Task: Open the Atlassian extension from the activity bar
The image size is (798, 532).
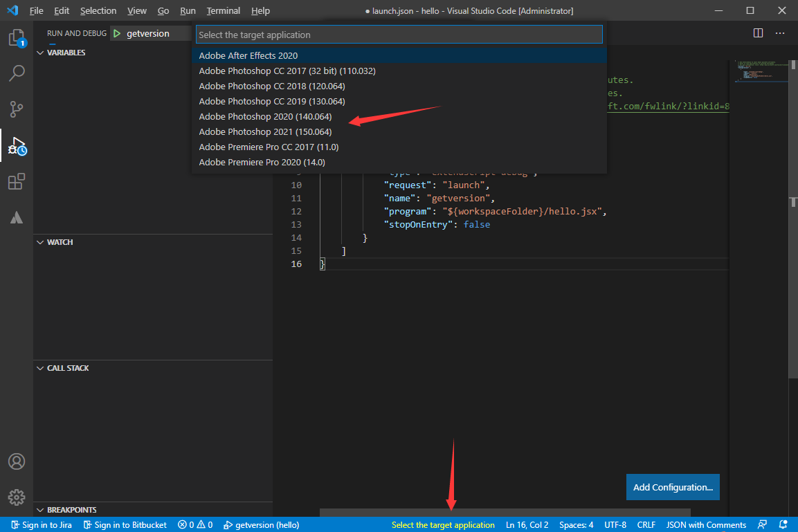Action: coord(17,217)
